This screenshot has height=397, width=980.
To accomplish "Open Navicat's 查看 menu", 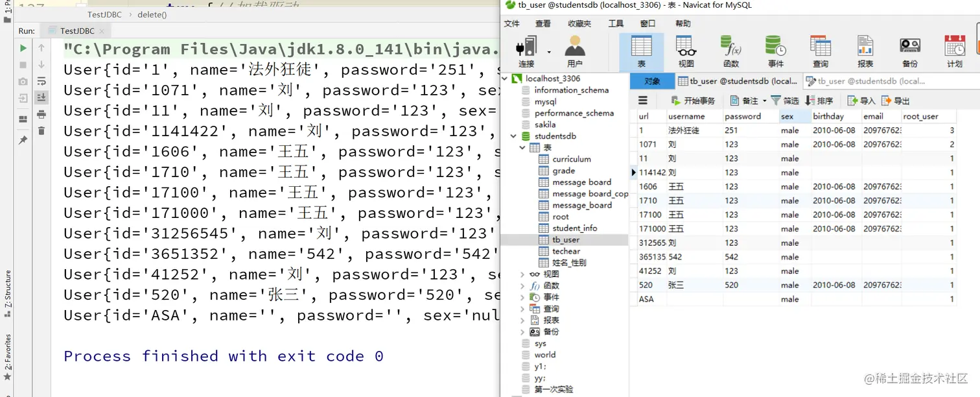I will tap(543, 23).
